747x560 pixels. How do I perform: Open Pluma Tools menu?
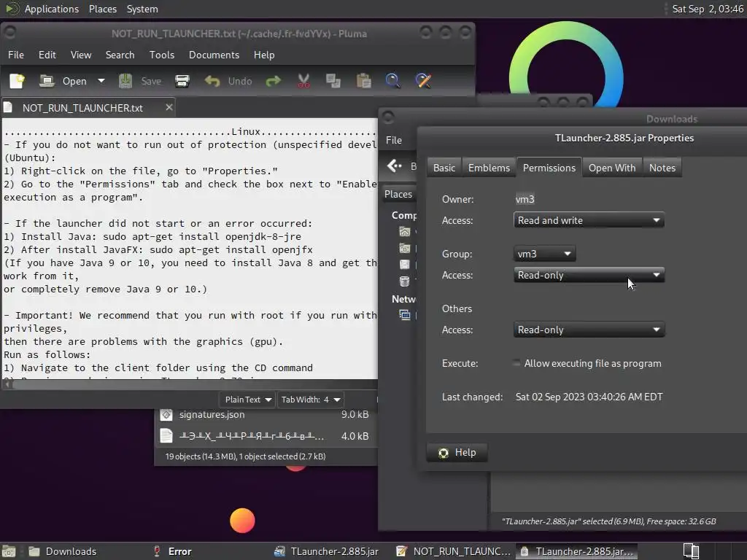[x=162, y=55]
